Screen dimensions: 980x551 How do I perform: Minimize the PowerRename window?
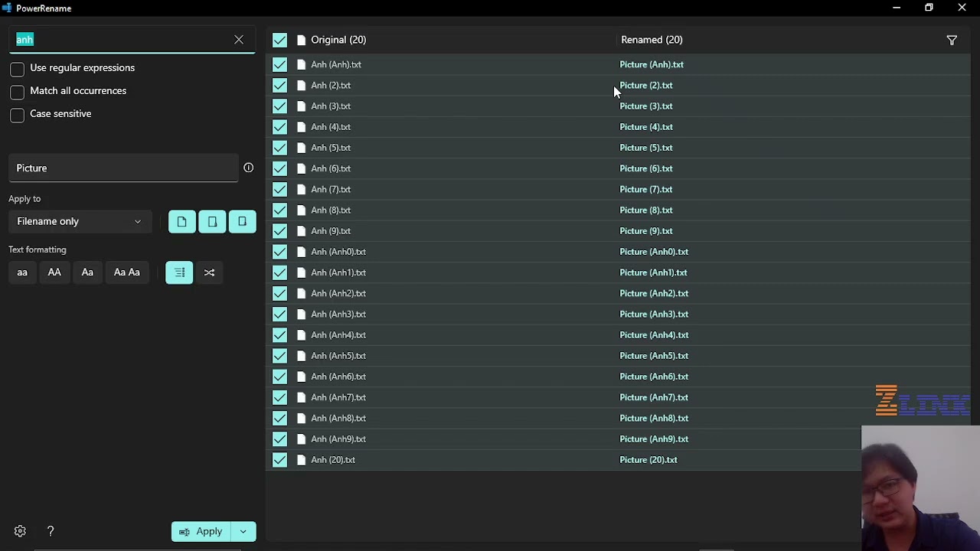click(897, 8)
